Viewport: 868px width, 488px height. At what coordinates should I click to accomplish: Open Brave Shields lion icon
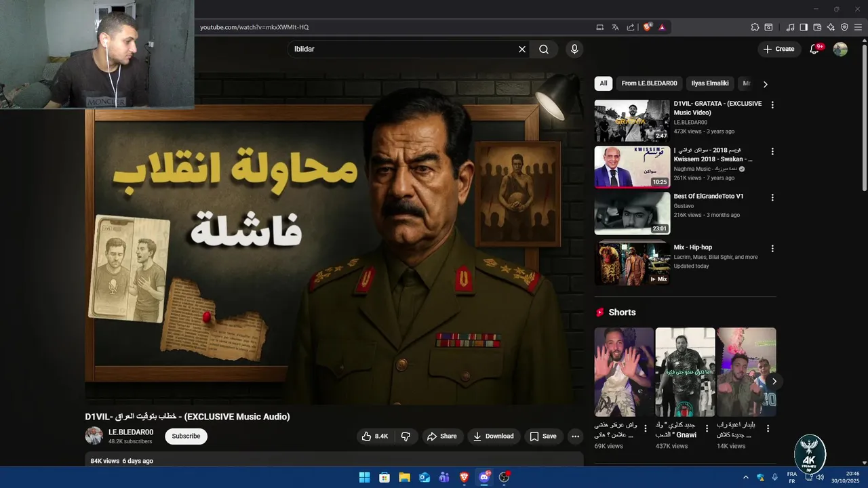coord(648,27)
